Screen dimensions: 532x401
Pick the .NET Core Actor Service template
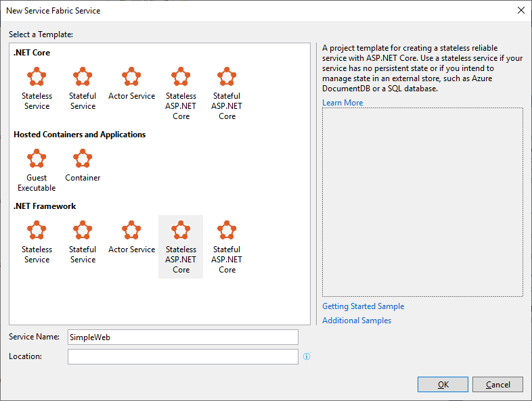coord(131,83)
